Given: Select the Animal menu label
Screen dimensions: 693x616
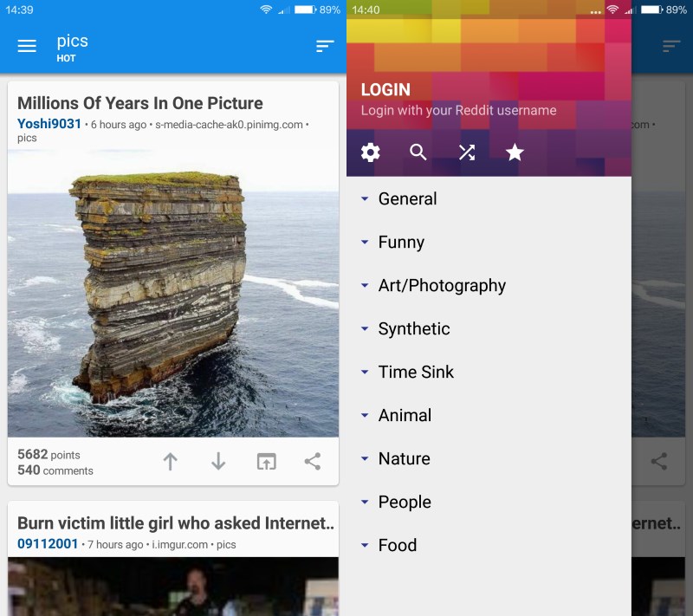Looking at the screenshot, I should 405,415.
